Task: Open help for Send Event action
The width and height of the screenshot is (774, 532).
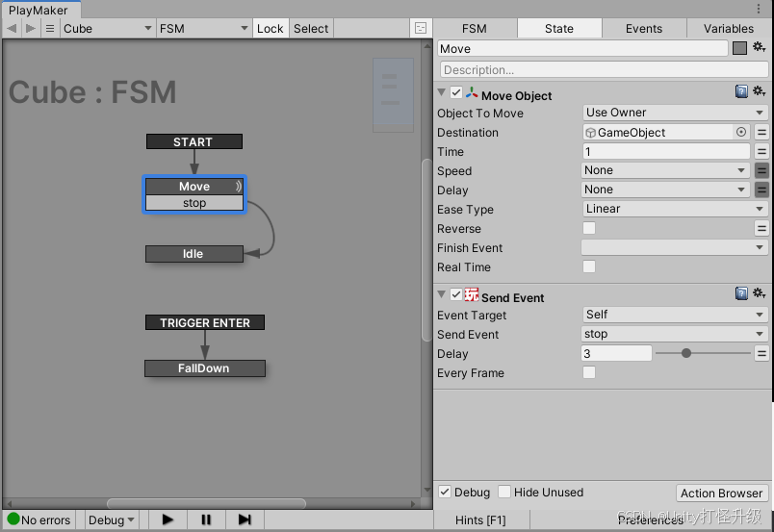Action: (x=741, y=293)
